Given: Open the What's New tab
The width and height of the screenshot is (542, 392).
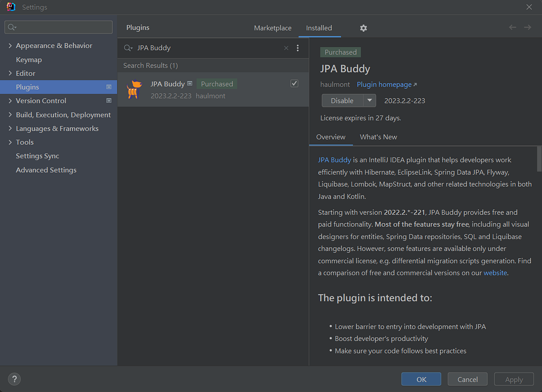Looking at the screenshot, I should tap(378, 137).
